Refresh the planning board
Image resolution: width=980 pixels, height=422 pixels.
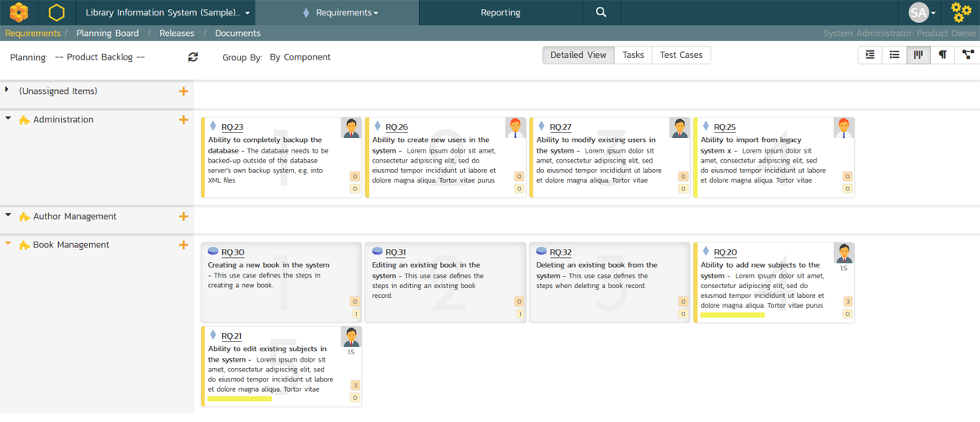193,57
